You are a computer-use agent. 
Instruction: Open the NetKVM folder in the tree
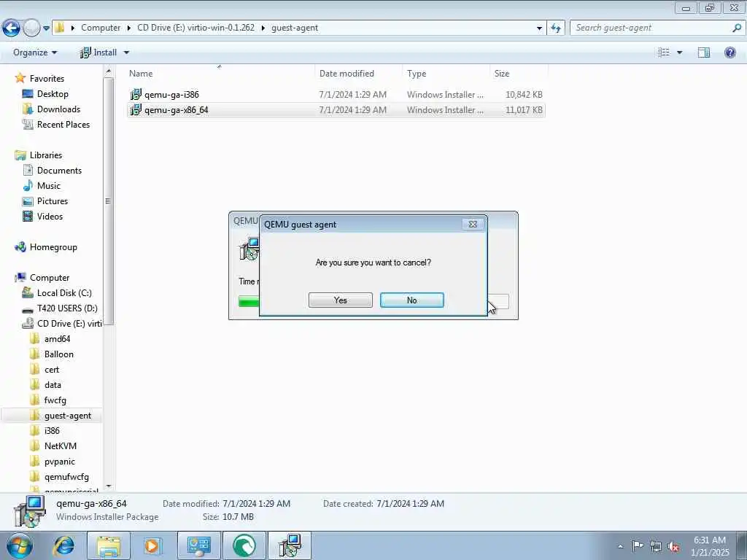(60, 446)
